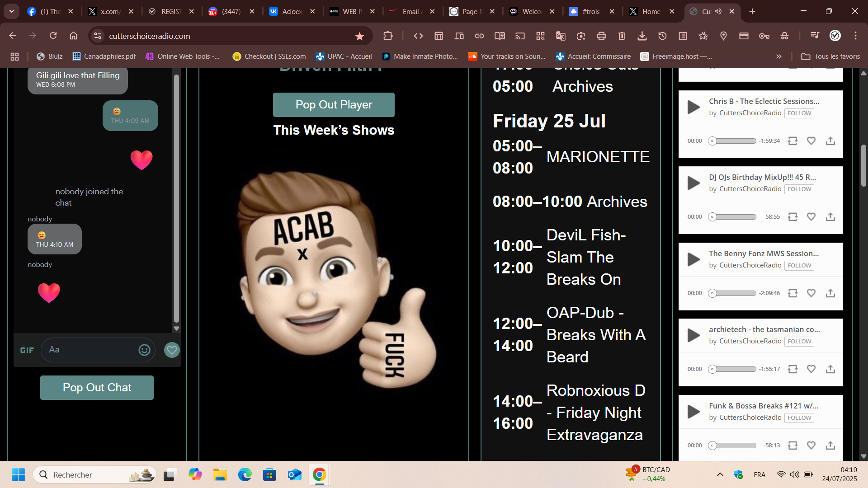Image resolution: width=868 pixels, height=488 pixels.
Task: Click the chat message input field
Action: [90, 350]
